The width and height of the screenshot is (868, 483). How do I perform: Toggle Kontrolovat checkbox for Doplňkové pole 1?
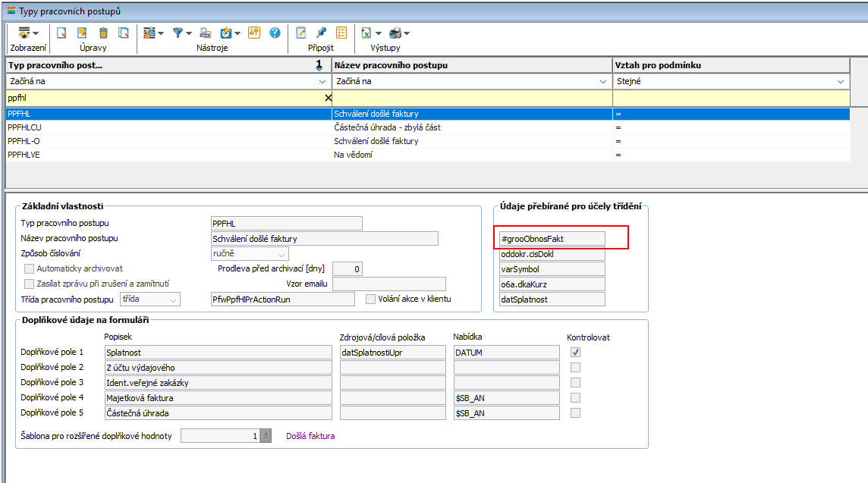[576, 352]
